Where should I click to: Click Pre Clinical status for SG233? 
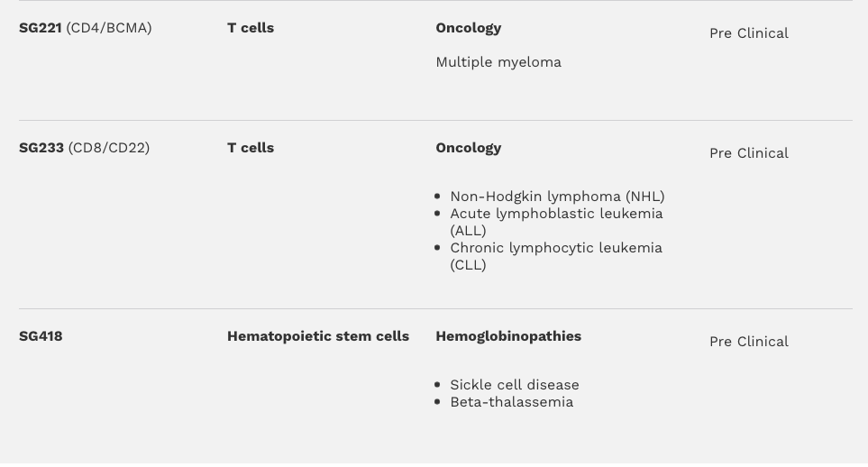[749, 153]
